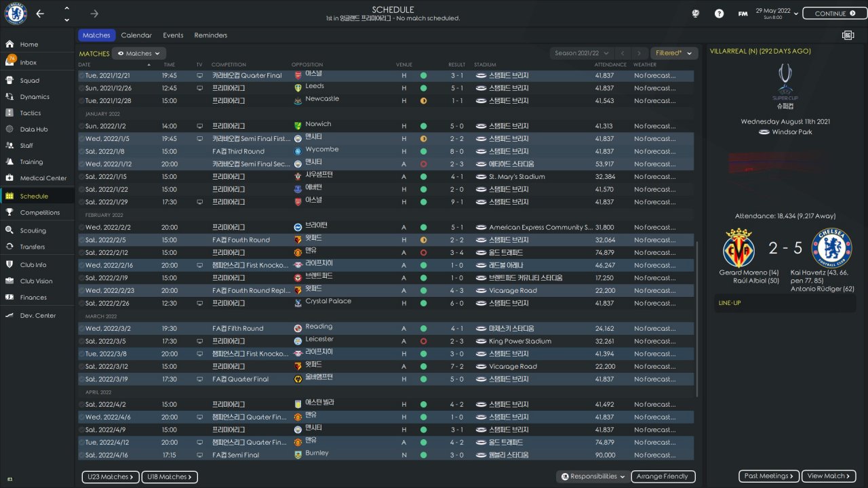Go to the previous season with left chevron
The height and width of the screenshot is (488, 868).
[x=623, y=53]
